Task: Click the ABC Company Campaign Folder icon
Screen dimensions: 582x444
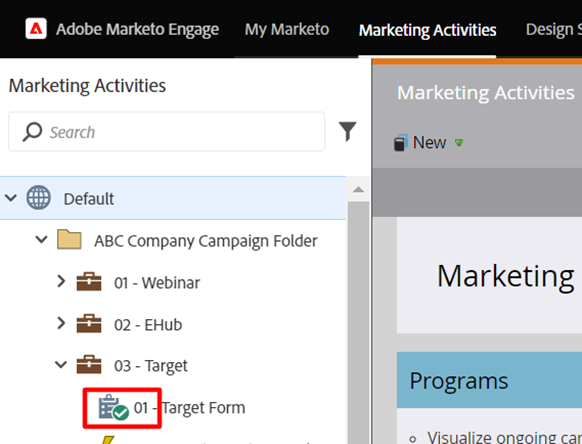Action: click(69, 239)
